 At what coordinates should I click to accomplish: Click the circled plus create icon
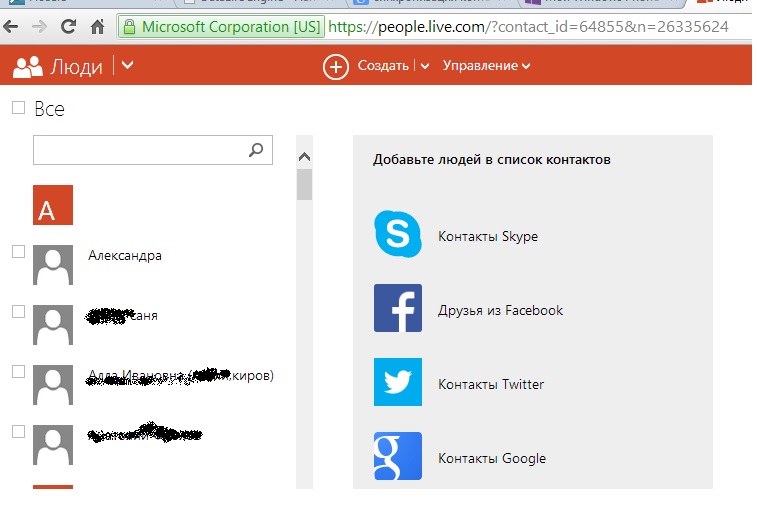tap(336, 67)
